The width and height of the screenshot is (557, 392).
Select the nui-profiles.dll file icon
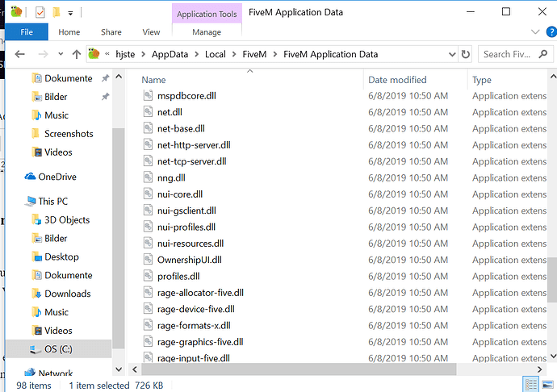coord(148,226)
